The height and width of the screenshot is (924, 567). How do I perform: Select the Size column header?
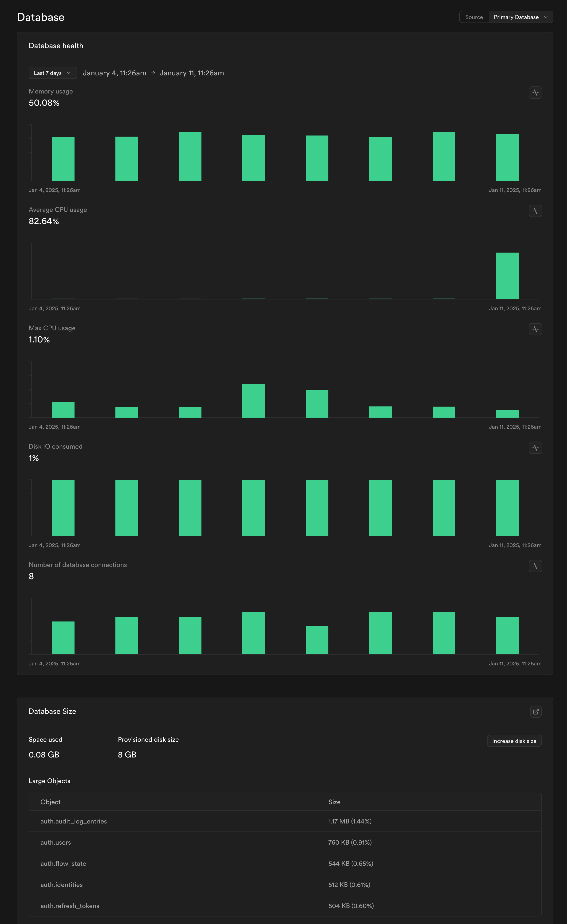coord(334,802)
